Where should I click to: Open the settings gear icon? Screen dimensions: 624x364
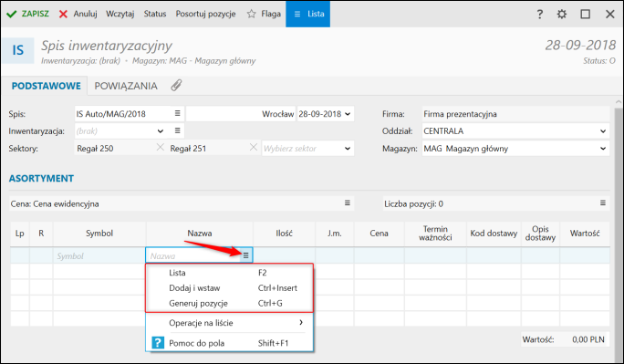[562, 15]
